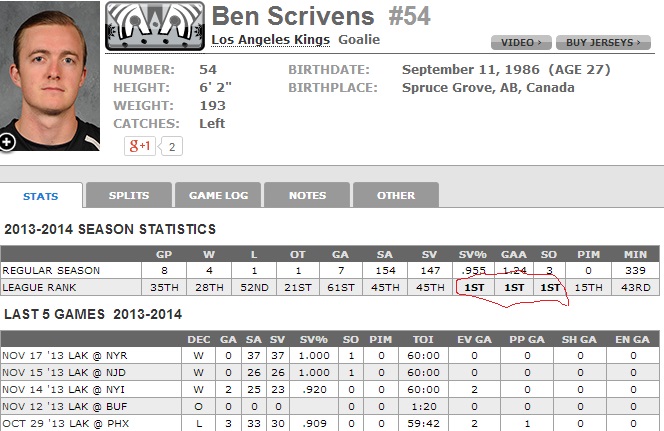Click the SV% column header in season statistics

tap(473, 254)
